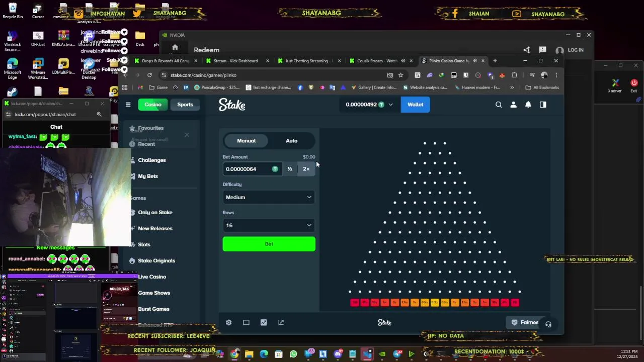Open New Releases category
This screenshot has width=644, height=362.
155,228
